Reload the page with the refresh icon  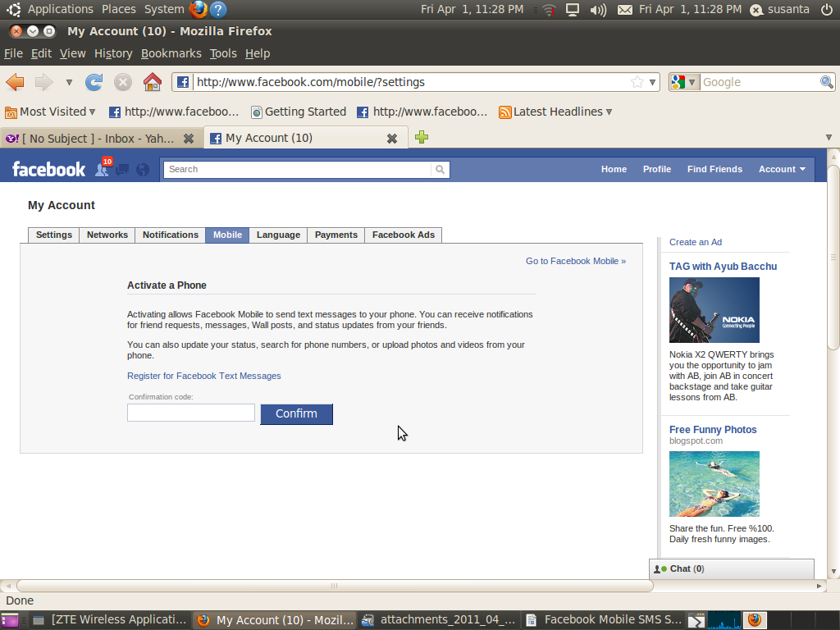click(94, 82)
